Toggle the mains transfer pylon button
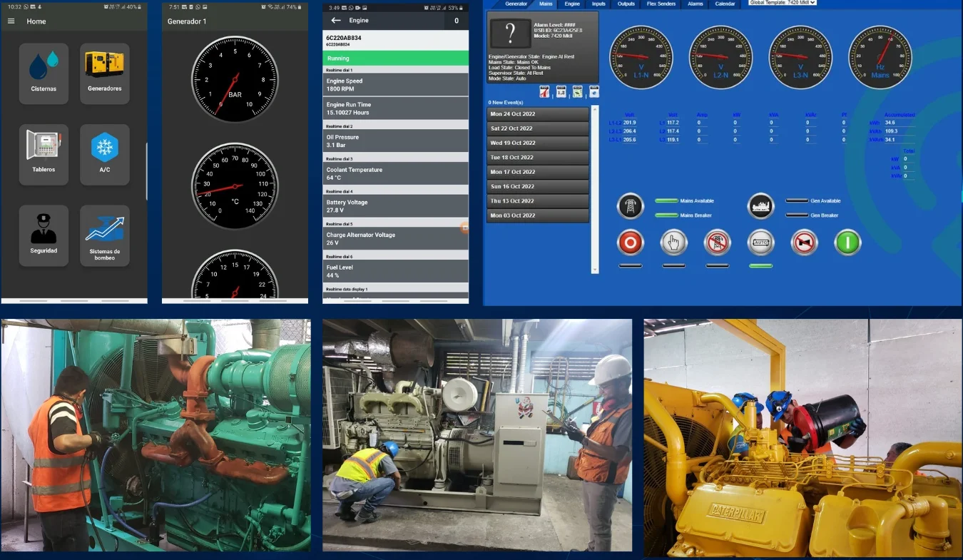 pos(631,207)
